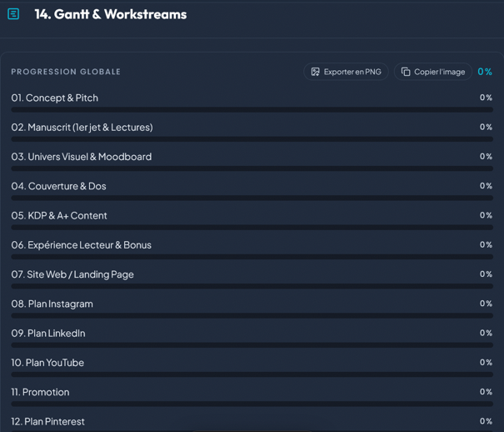Click the global 0% value next to Copier l'image

point(485,72)
